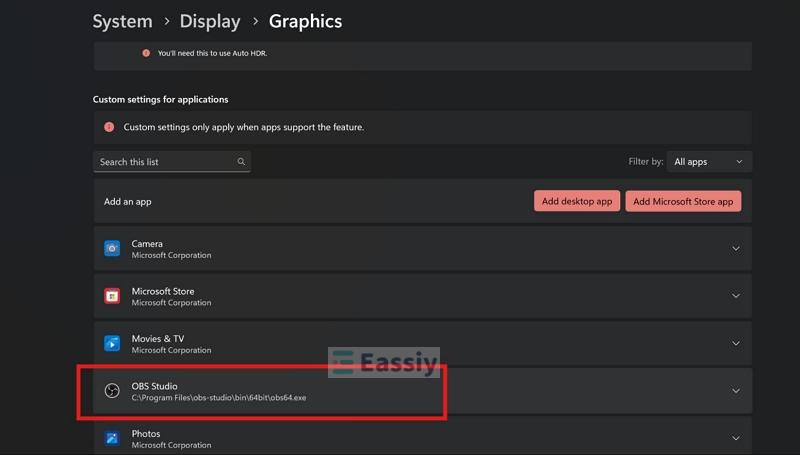Click the Microsoft Store label
This screenshot has width=800, height=455.
(x=163, y=291)
